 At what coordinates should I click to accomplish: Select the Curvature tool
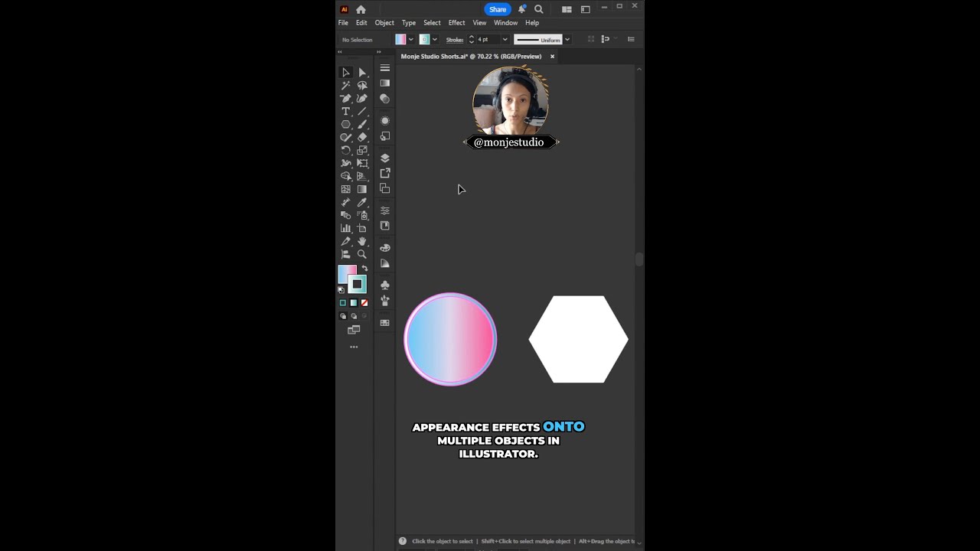click(x=362, y=99)
